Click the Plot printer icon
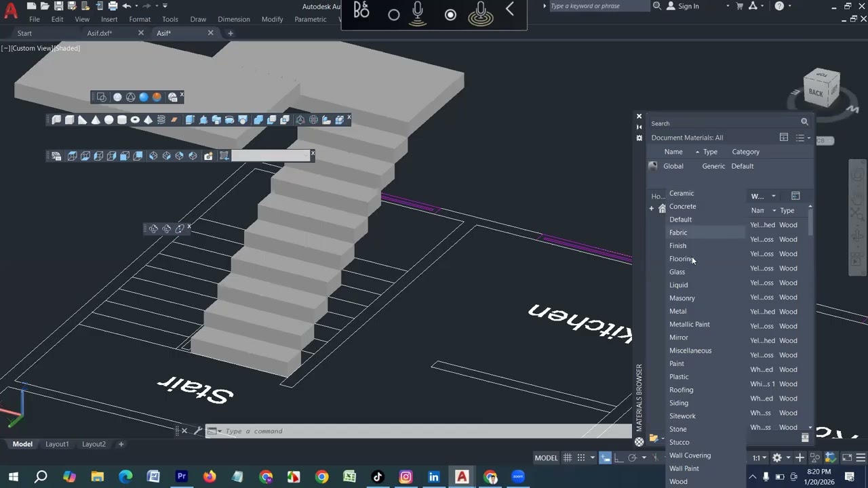The height and width of the screenshot is (488, 868). pos(112,6)
